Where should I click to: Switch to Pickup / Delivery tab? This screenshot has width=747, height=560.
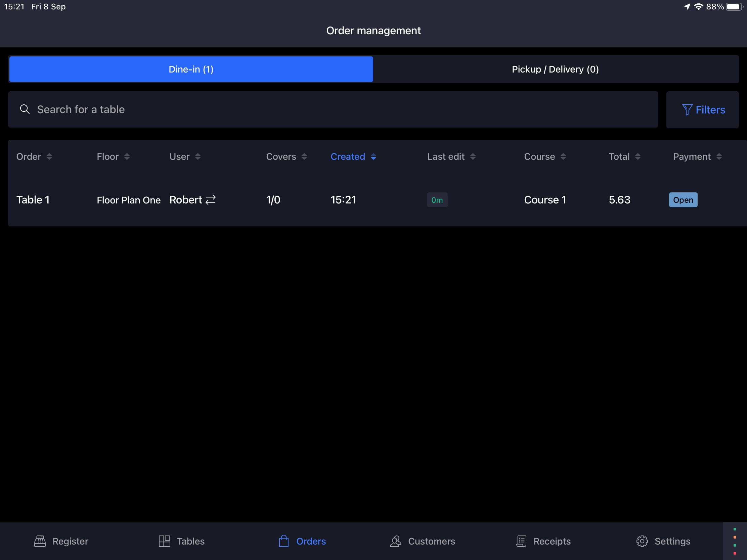pos(555,69)
